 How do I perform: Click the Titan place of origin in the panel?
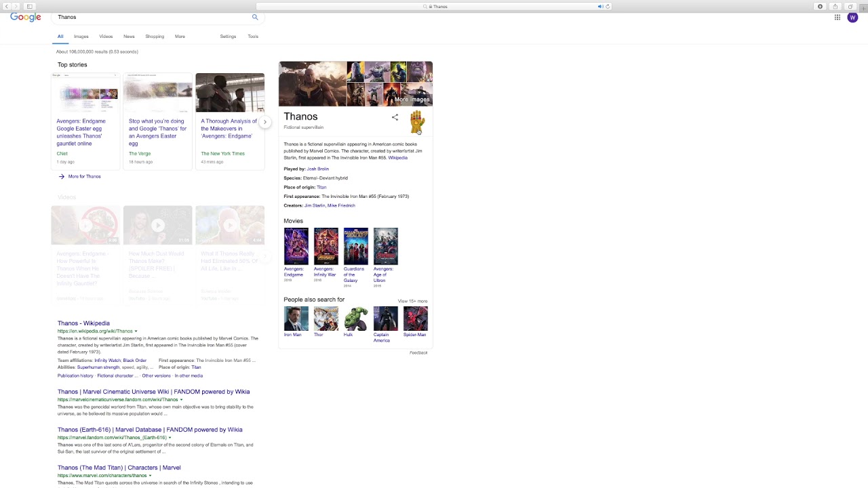(321, 187)
